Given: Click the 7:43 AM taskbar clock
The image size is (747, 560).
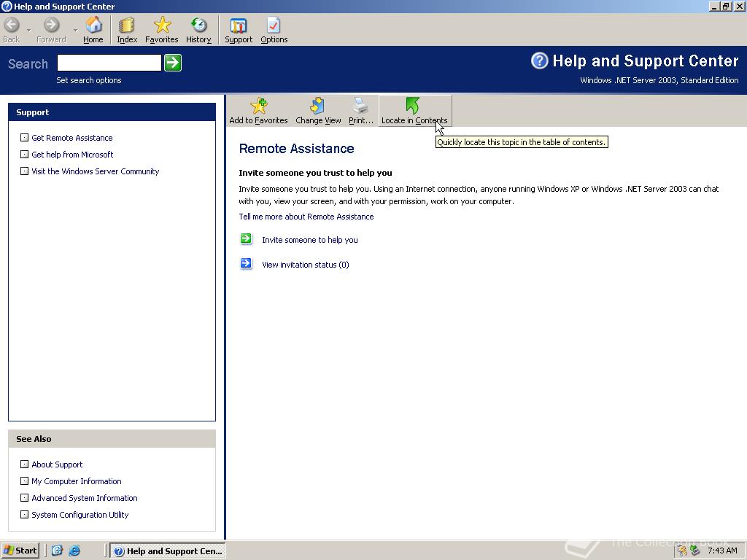Looking at the screenshot, I should coord(722,551).
